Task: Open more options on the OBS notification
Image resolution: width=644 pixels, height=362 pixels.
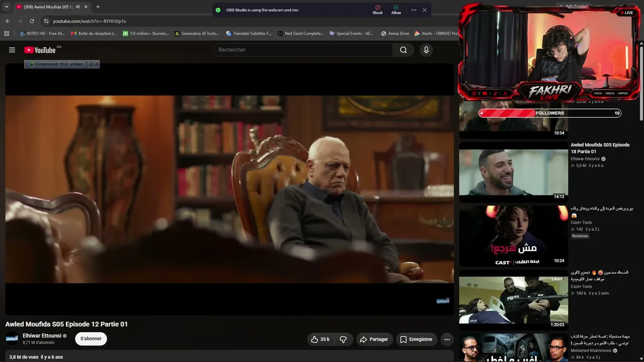Action: pos(414,10)
